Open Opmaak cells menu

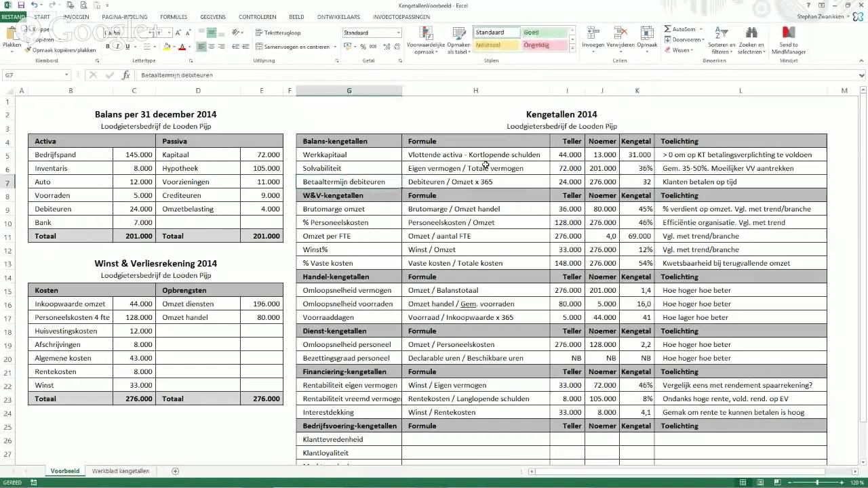647,39
